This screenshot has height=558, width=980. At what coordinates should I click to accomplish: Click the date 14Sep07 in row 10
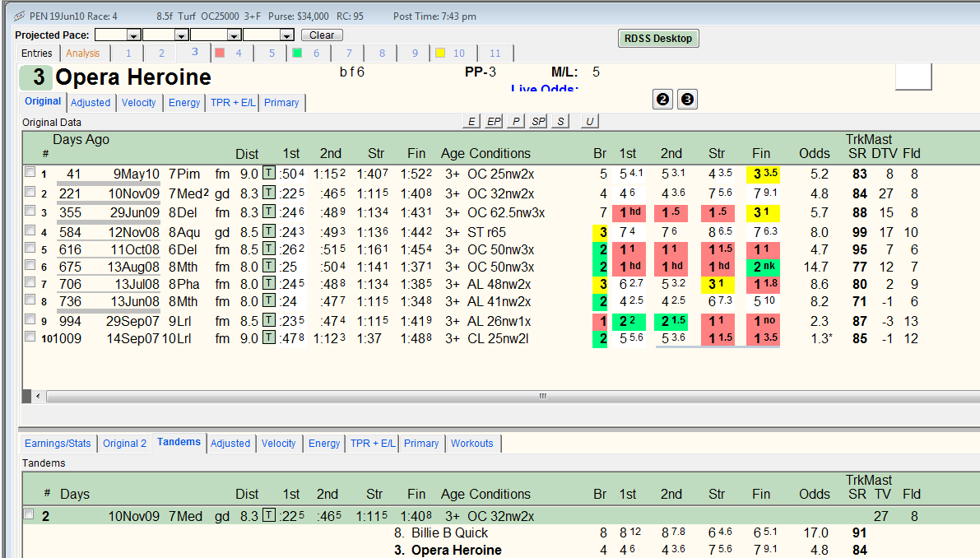(x=132, y=338)
